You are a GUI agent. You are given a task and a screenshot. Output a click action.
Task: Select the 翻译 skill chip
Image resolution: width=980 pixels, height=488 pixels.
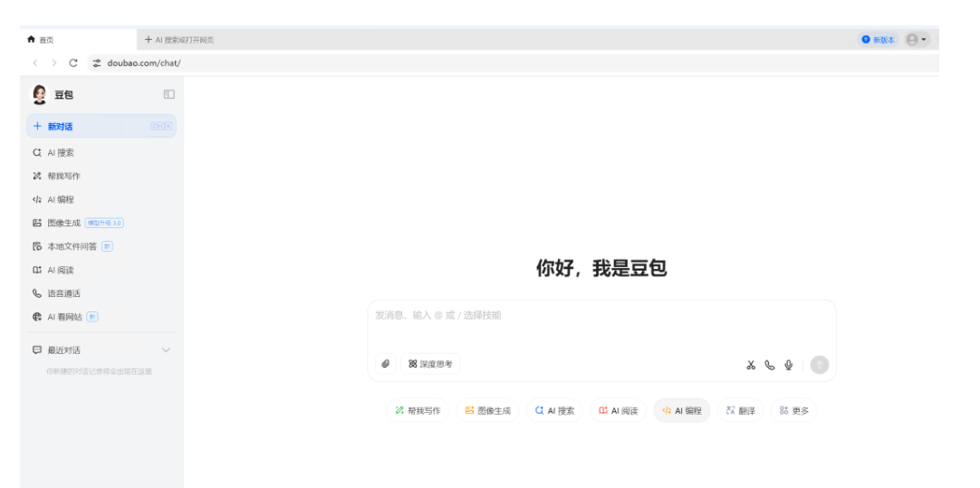coord(741,410)
